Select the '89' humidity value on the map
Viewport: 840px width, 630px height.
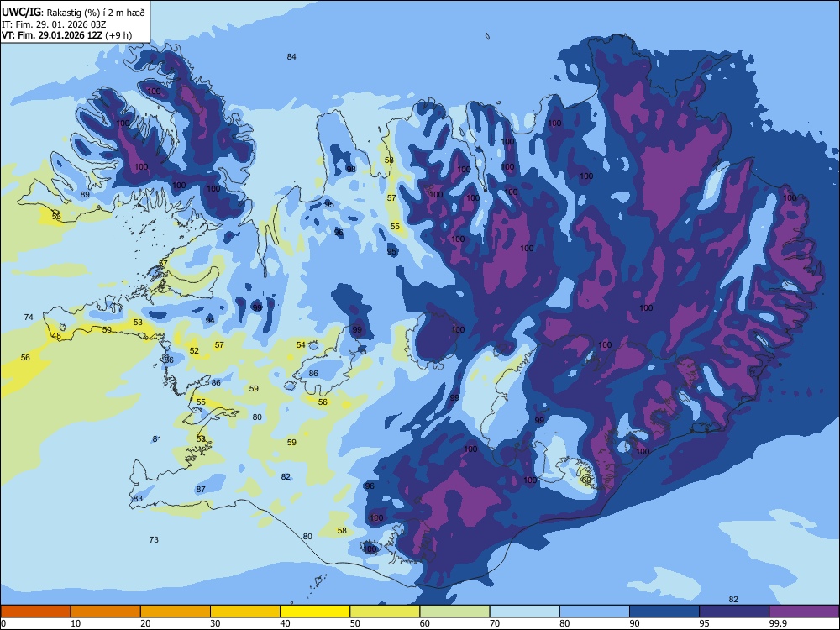tap(85, 195)
